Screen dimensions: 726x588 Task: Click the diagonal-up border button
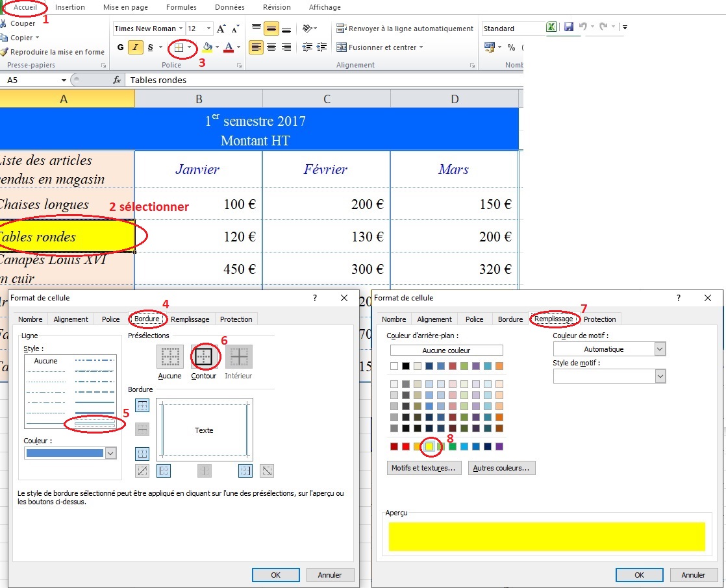[142, 471]
